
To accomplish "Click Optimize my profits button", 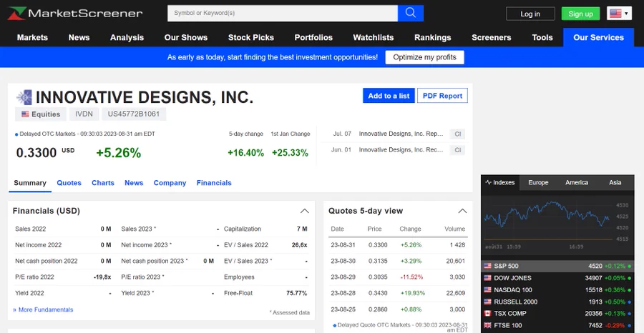I will [424, 57].
